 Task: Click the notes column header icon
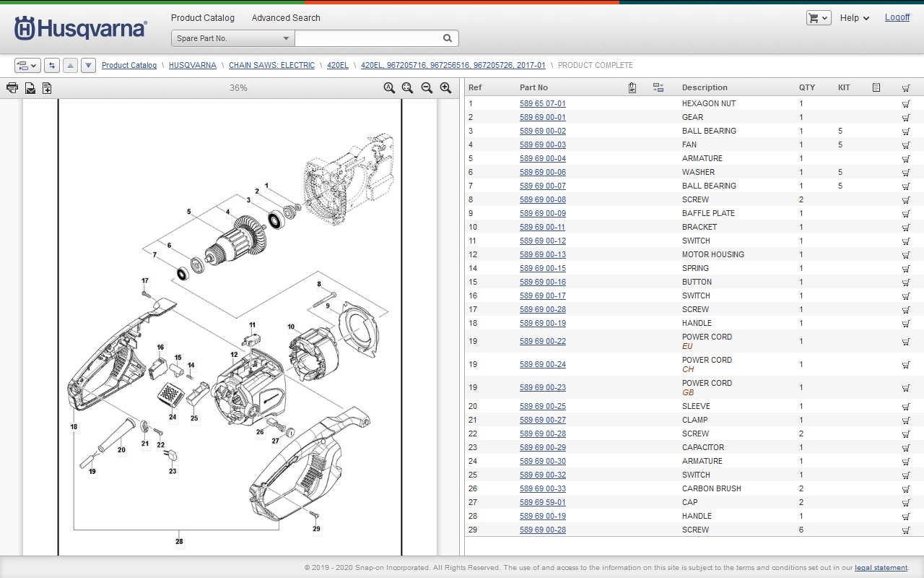point(876,87)
